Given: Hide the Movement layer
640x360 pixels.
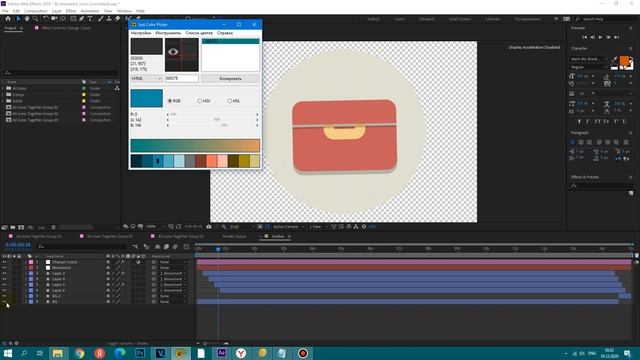Looking at the screenshot, I should coord(4,268).
